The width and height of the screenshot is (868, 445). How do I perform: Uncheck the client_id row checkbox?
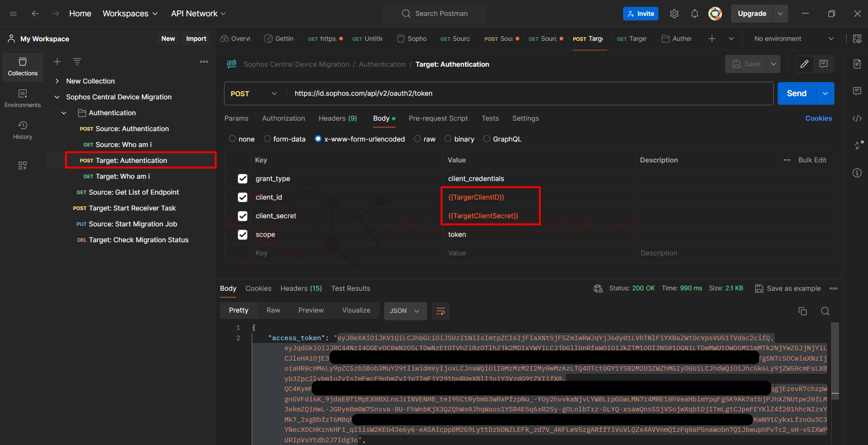(243, 197)
